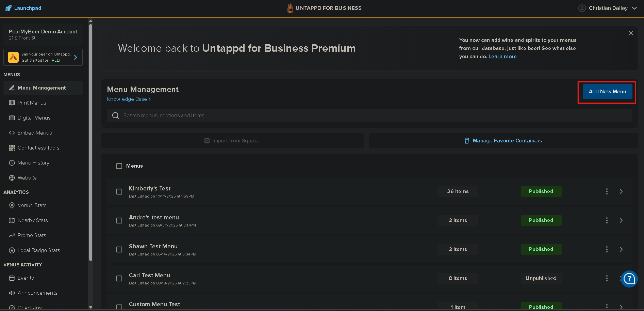Click the Nearby Stats map icon
Screen dimensions: 644x311
12,220
